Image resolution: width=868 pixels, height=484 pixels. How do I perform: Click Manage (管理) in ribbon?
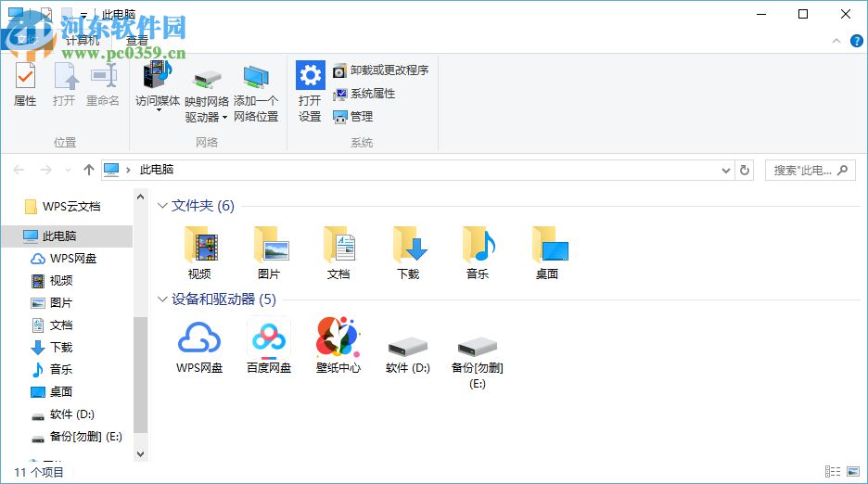click(353, 117)
